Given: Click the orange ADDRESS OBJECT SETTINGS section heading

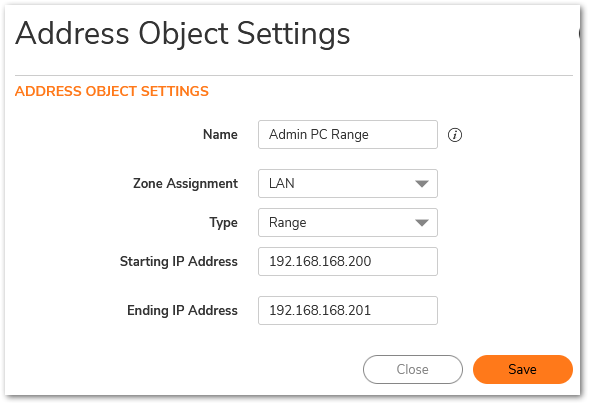Looking at the screenshot, I should click(112, 91).
